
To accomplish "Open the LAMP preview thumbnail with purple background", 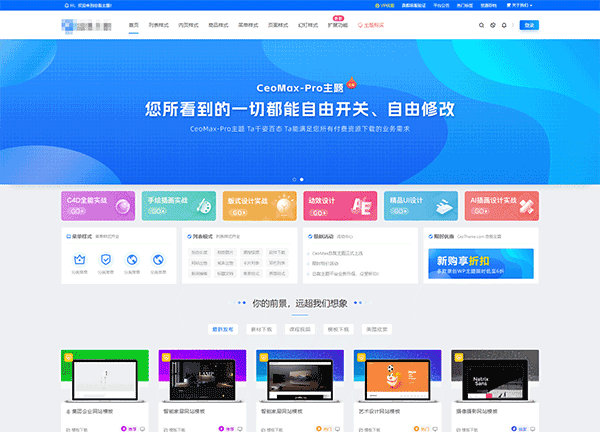I will 202,376.
